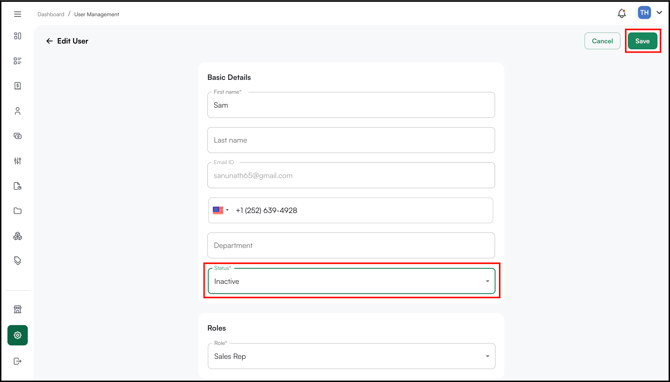Open the highlighted settings gear icon

click(x=18, y=335)
